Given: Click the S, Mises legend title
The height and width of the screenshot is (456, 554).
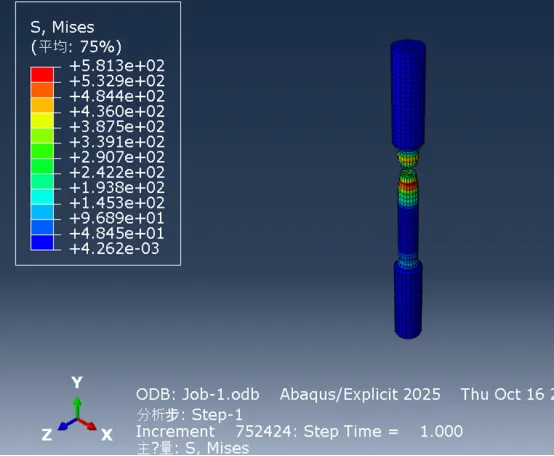Looking at the screenshot, I should pyautogui.click(x=62, y=27).
